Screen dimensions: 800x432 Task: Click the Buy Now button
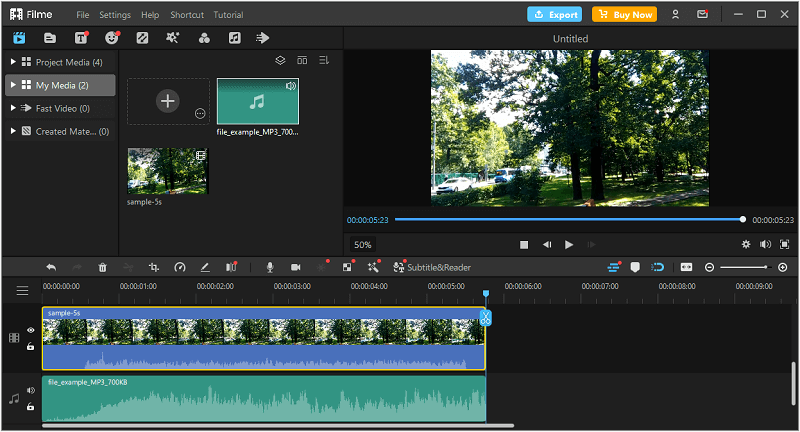624,14
